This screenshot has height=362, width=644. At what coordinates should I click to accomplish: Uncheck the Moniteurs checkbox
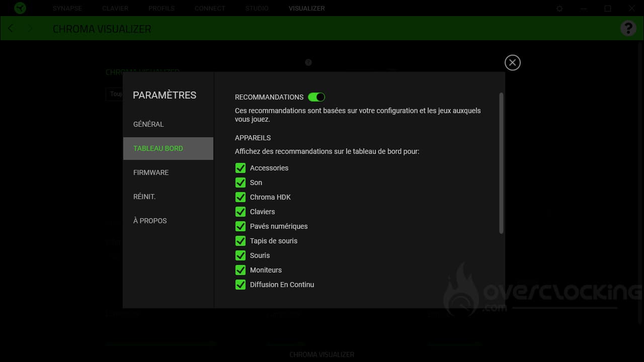coord(240,270)
